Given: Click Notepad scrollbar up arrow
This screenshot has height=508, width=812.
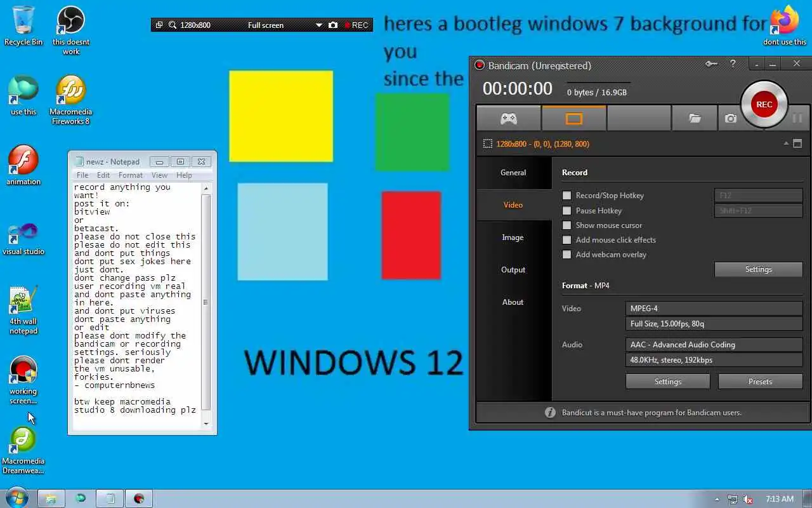Looking at the screenshot, I should [x=206, y=188].
